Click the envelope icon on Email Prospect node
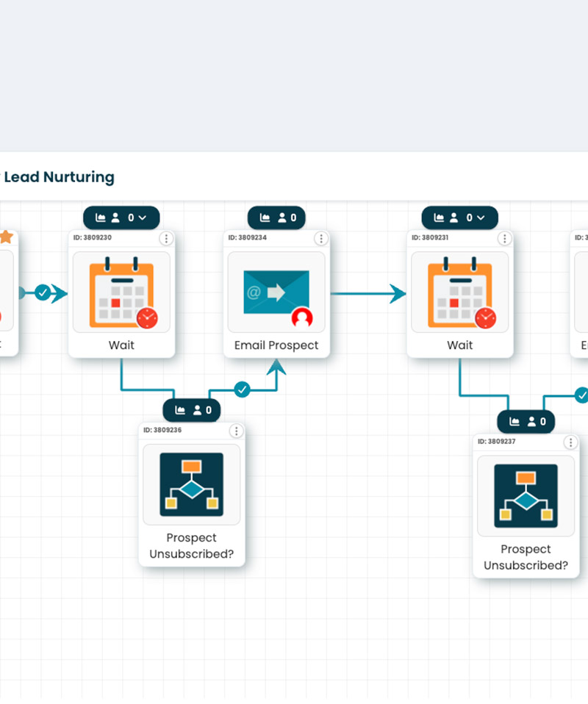 (x=276, y=292)
